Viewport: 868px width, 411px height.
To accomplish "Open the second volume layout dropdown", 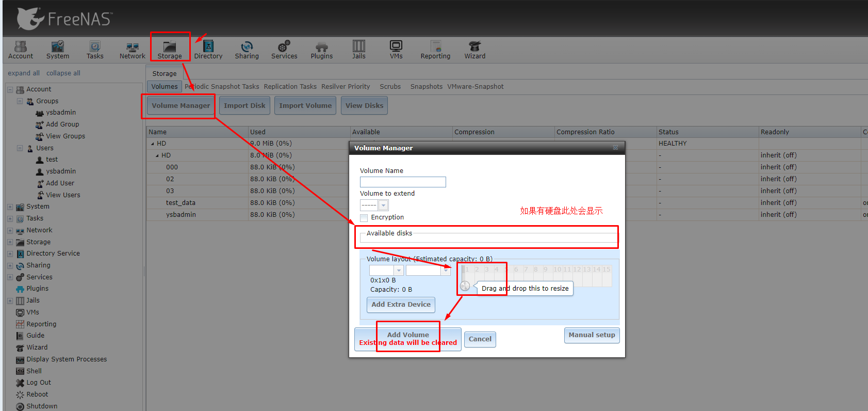I will tap(446, 271).
